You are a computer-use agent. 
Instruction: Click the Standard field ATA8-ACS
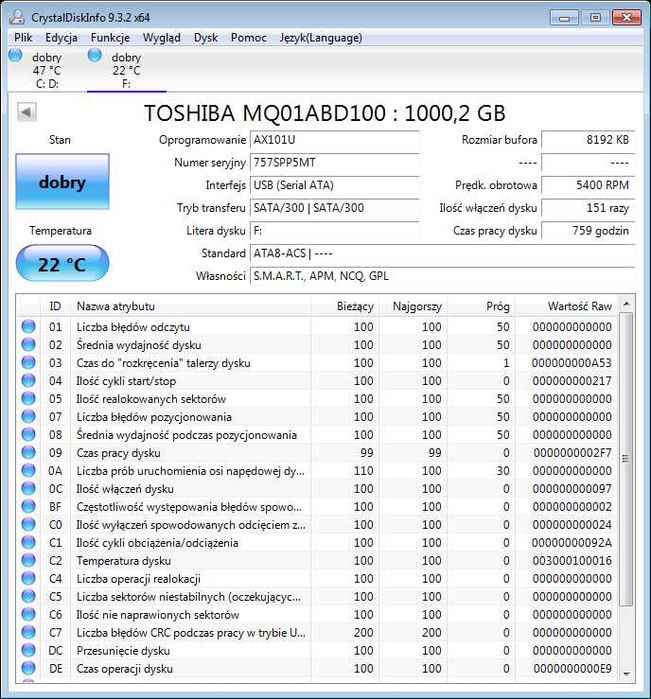[x=442, y=254]
